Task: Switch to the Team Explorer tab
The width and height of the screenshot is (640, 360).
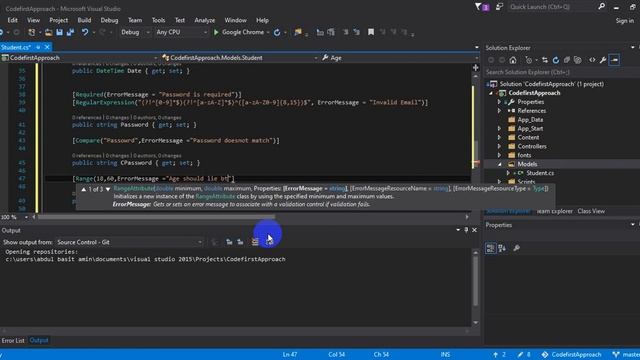Action: tap(554, 211)
